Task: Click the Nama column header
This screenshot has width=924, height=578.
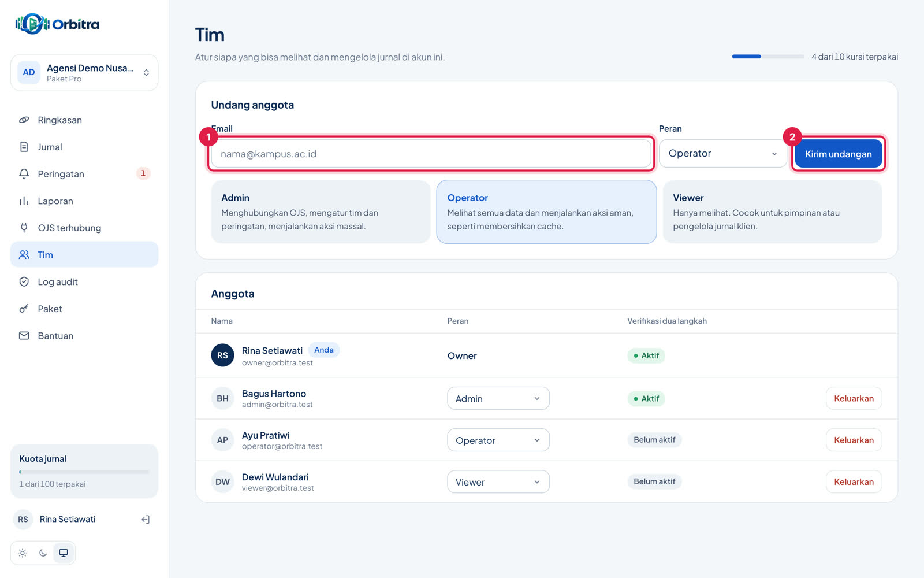Action: pos(222,321)
